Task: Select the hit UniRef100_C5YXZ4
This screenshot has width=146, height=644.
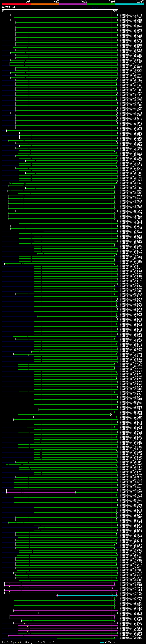Action: (x=131, y=432)
